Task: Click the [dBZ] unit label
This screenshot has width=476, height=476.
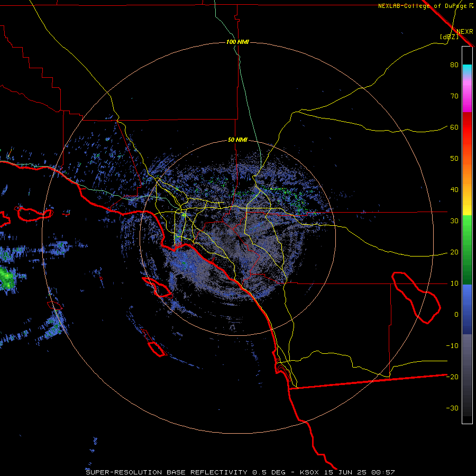Action: [449, 36]
